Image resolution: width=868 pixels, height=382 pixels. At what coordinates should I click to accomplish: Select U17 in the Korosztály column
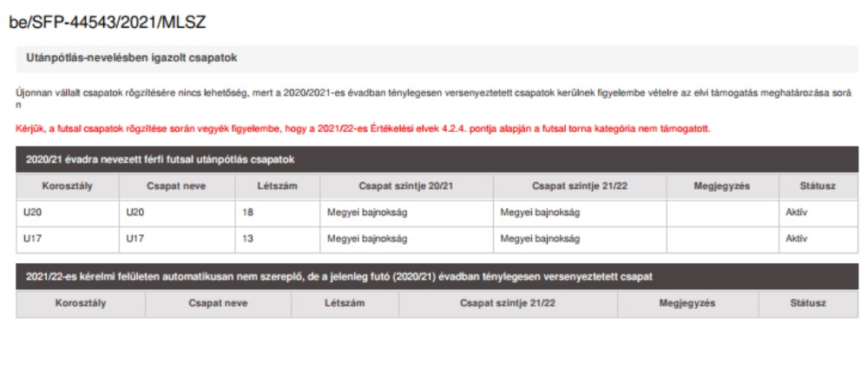coord(32,240)
